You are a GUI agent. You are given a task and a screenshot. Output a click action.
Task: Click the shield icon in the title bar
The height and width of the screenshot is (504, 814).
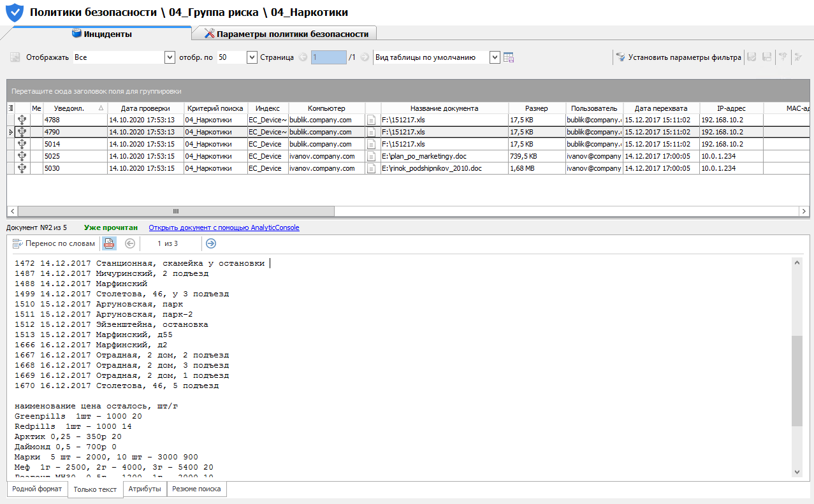(14, 12)
